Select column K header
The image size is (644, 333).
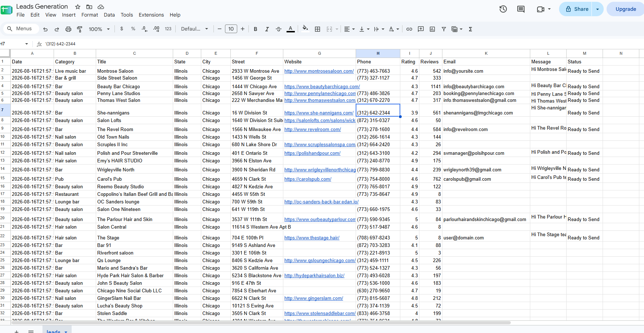point(486,53)
